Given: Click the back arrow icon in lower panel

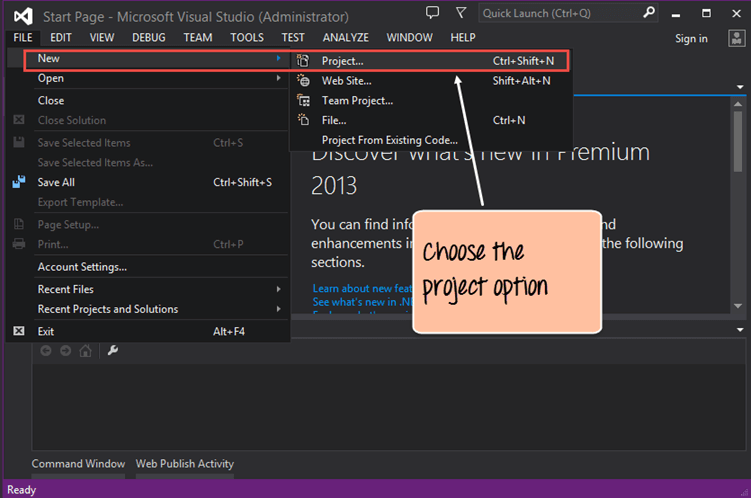Looking at the screenshot, I should (x=46, y=350).
